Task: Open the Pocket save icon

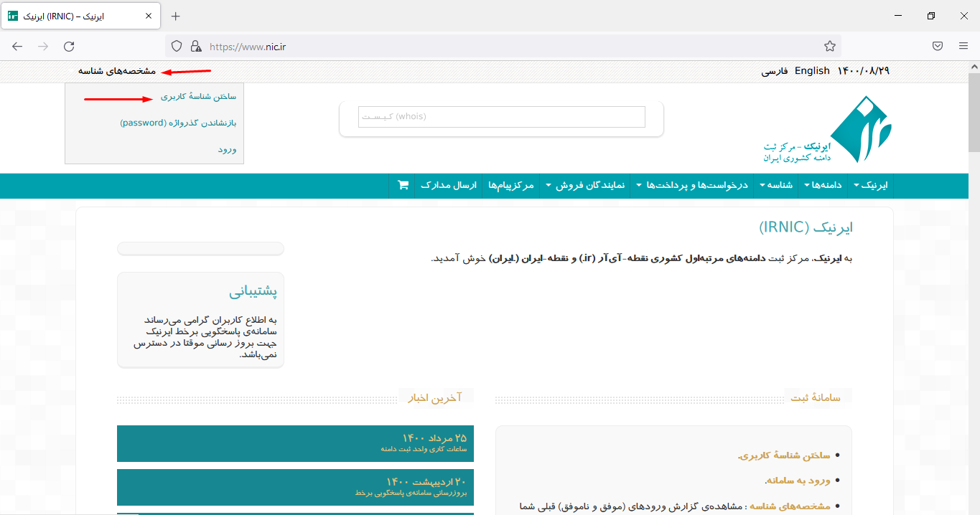Action: coord(938,47)
